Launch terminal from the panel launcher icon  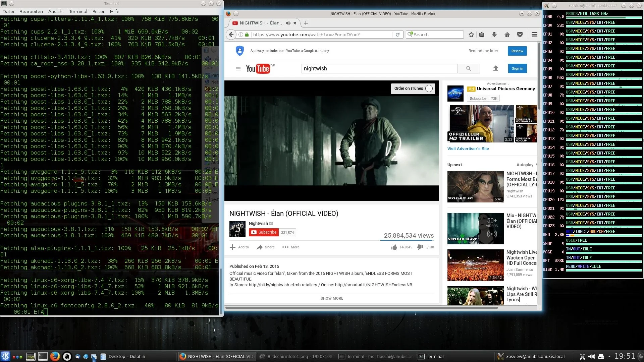click(43, 356)
